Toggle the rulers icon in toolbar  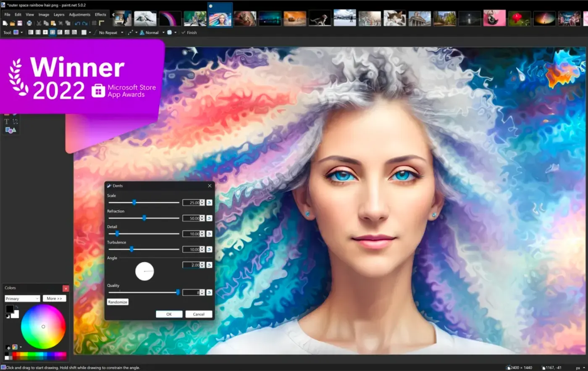tap(102, 23)
